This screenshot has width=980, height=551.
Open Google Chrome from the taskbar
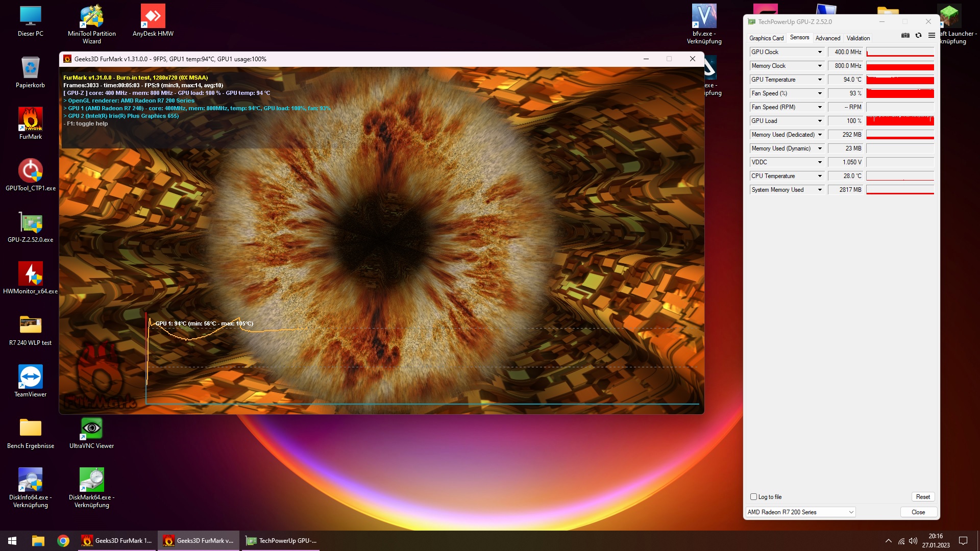63,541
